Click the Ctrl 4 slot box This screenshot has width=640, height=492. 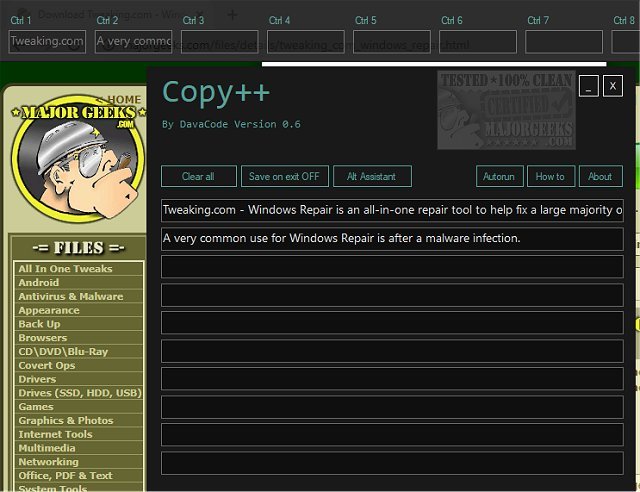(306, 42)
